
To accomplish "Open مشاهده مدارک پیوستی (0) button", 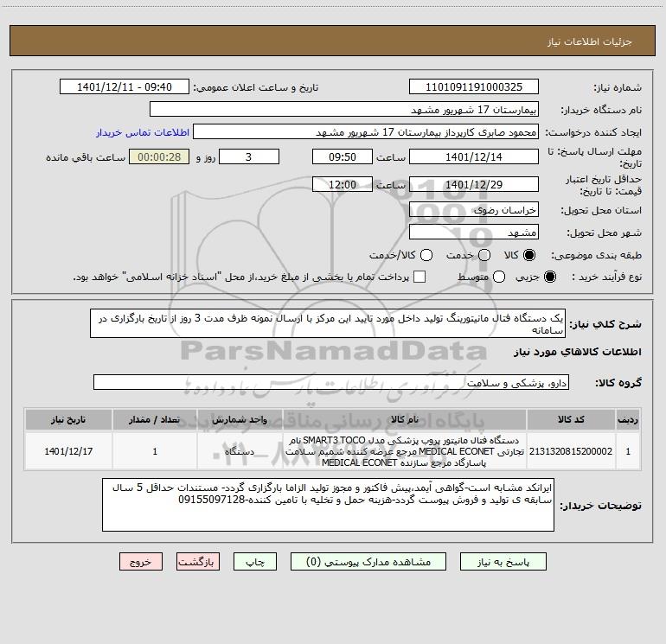I will point(368,562).
